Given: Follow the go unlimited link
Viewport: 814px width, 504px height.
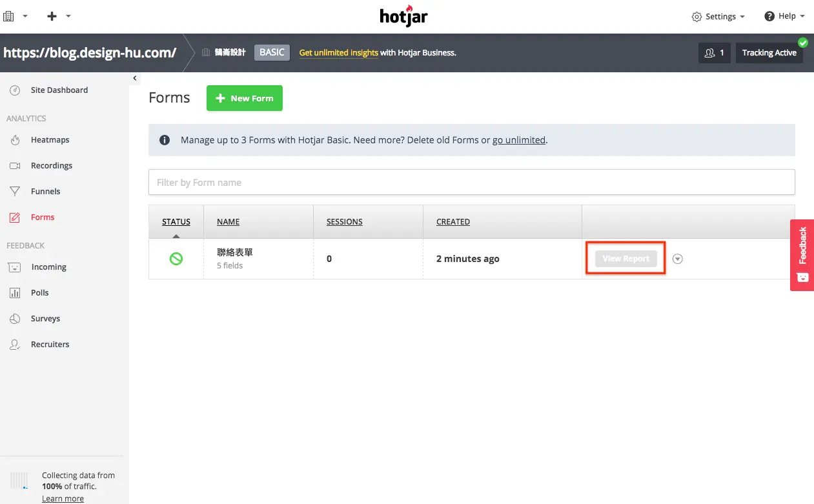Looking at the screenshot, I should pyautogui.click(x=519, y=140).
